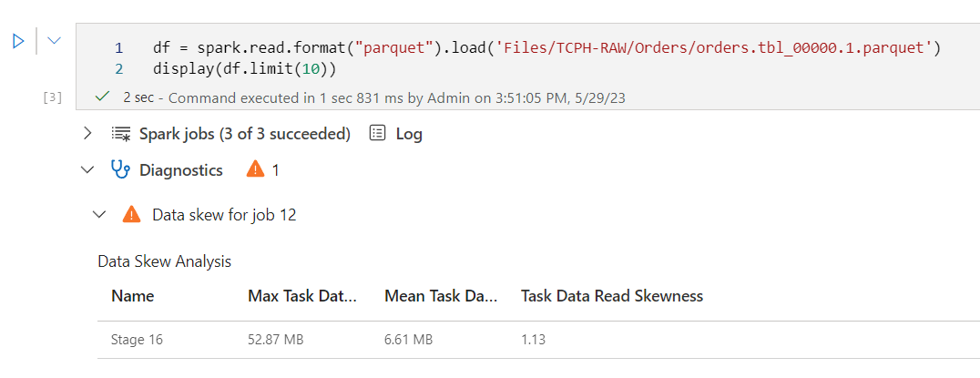The height and width of the screenshot is (378, 980).
Task: Click the Spark jobs list icon
Action: 120,134
